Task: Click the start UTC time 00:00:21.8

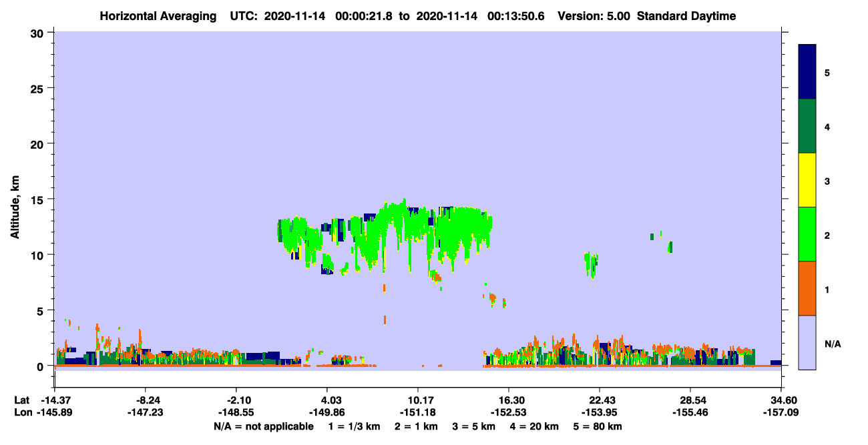Action: tap(366, 16)
